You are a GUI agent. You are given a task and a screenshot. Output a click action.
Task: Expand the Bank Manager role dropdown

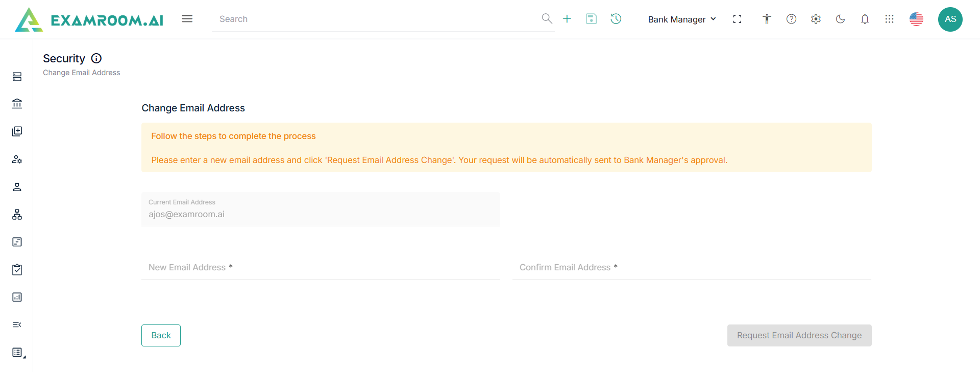click(x=682, y=19)
